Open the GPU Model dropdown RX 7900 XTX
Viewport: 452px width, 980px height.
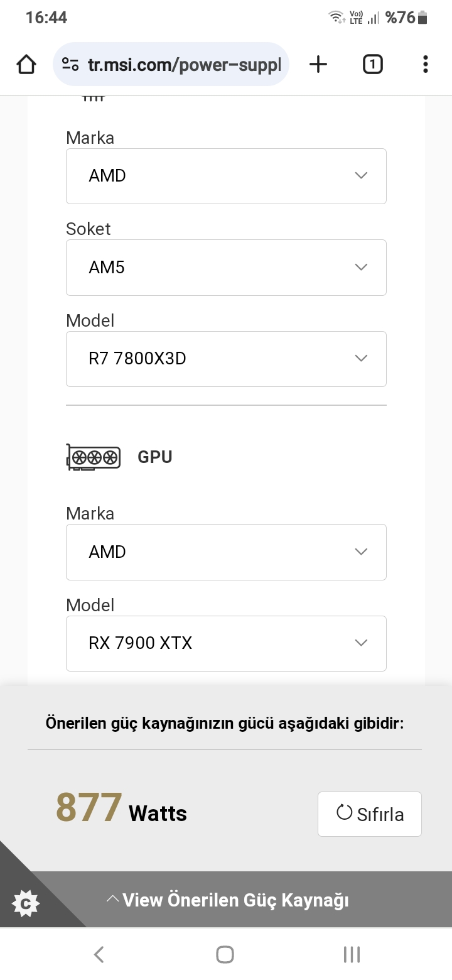[226, 643]
